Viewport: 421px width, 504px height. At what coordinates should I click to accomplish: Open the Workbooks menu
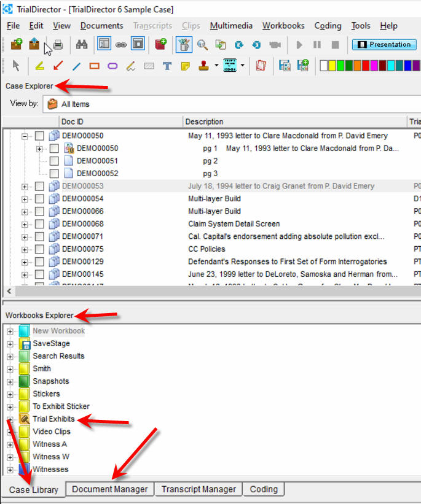(x=283, y=26)
